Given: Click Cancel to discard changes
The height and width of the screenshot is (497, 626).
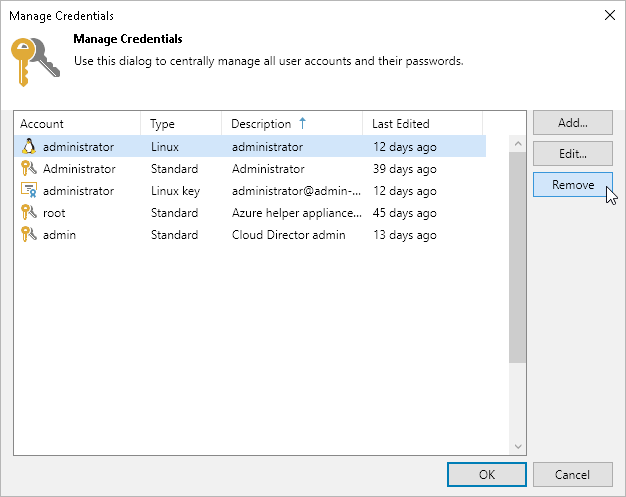Looking at the screenshot, I should (x=573, y=475).
